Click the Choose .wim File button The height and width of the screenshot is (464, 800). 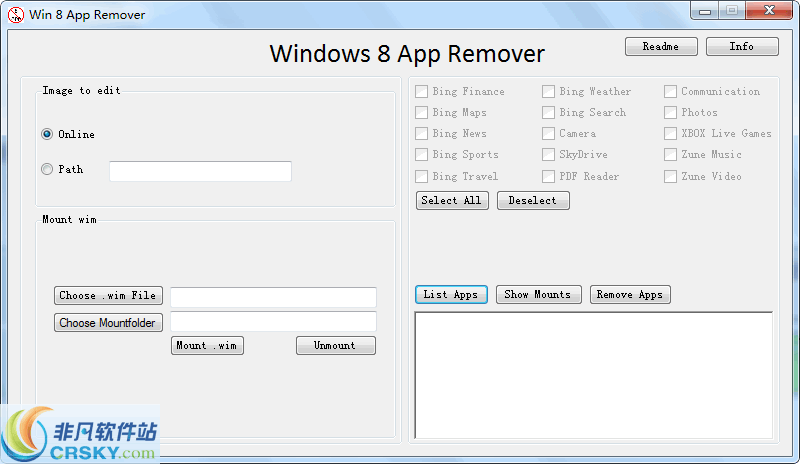(x=108, y=295)
